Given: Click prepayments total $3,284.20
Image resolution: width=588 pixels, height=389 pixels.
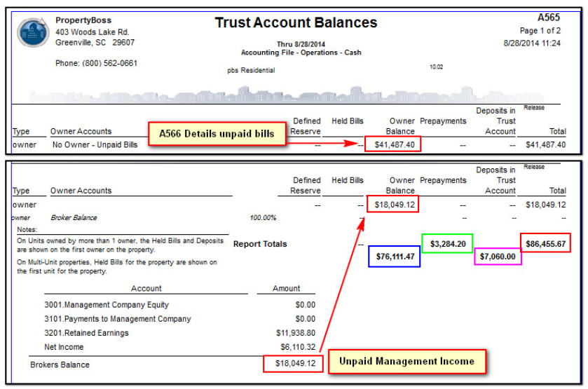Looking at the screenshot, I should tap(448, 244).
